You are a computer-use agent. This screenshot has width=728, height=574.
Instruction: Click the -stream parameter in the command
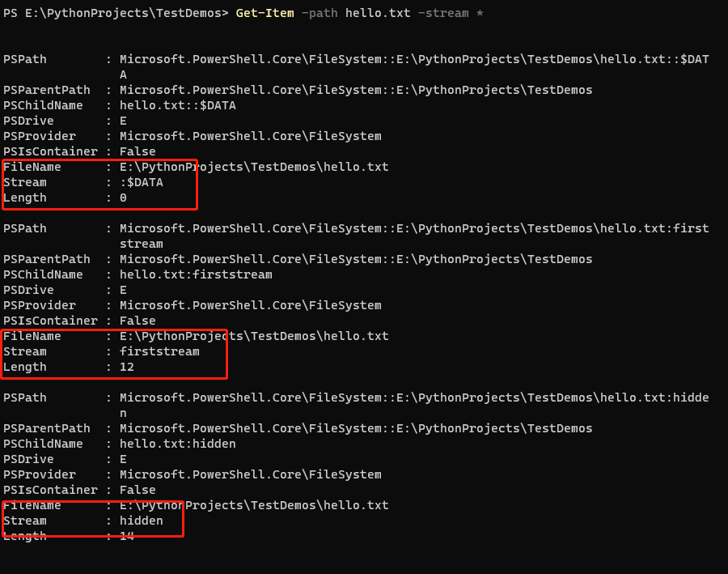tap(443, 13)
